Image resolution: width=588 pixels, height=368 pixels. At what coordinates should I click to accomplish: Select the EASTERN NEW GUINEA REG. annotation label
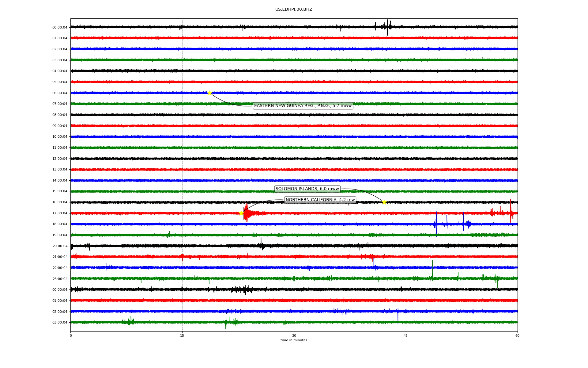[x=303, y=106]
